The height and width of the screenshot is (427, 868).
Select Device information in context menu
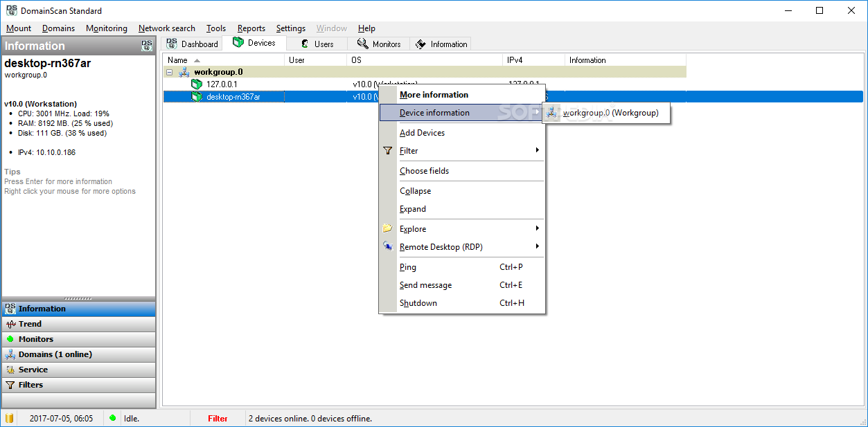462,113
